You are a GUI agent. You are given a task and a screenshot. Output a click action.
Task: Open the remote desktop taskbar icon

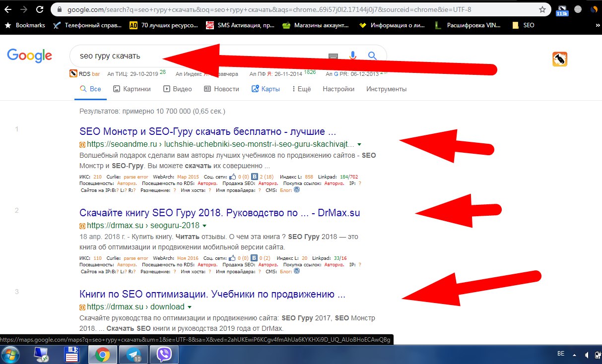point(41,355)
